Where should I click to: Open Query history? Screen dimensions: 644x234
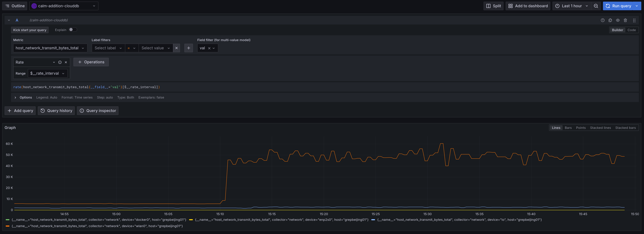tap(56, 111)
